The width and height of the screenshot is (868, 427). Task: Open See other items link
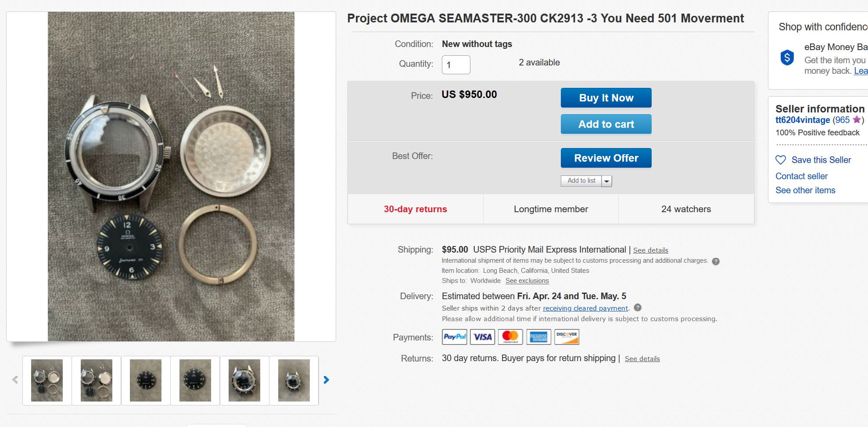[x=805, y=190]
